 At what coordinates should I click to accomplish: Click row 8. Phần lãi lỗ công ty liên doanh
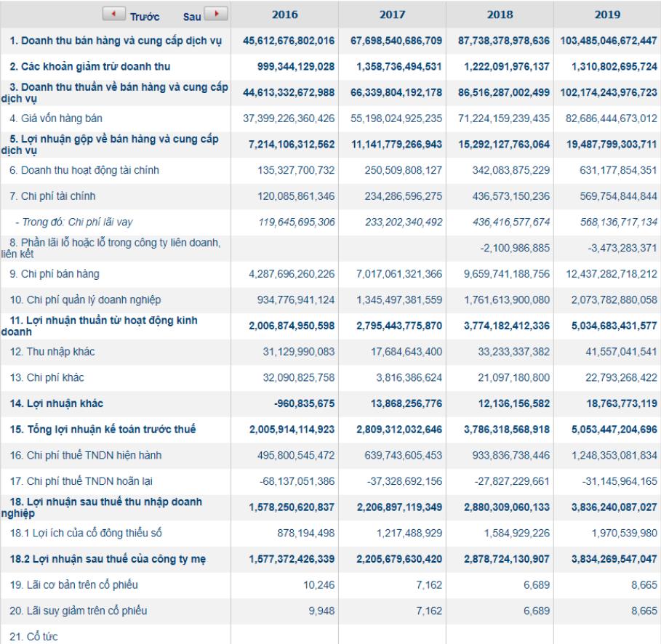(x=330, y=249)
